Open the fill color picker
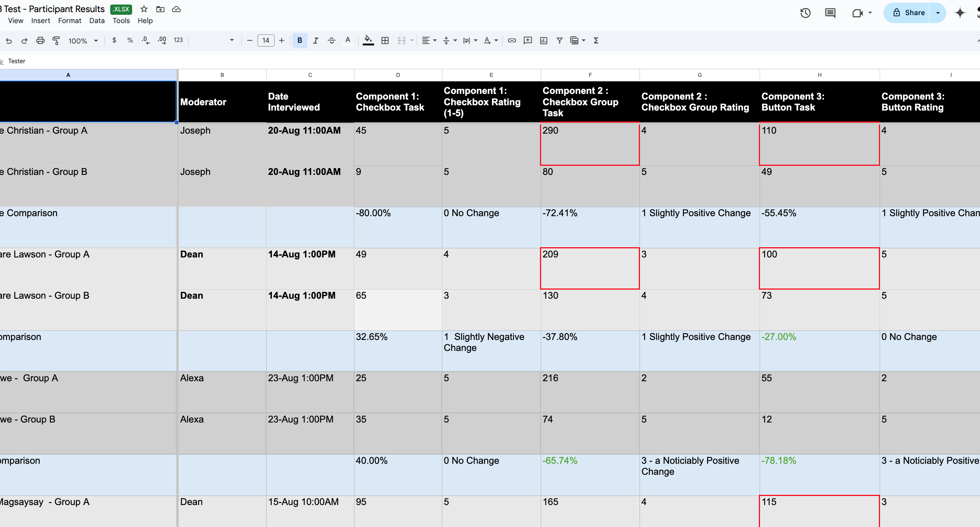This screenshot has height=527, width=980. [368, 40]
